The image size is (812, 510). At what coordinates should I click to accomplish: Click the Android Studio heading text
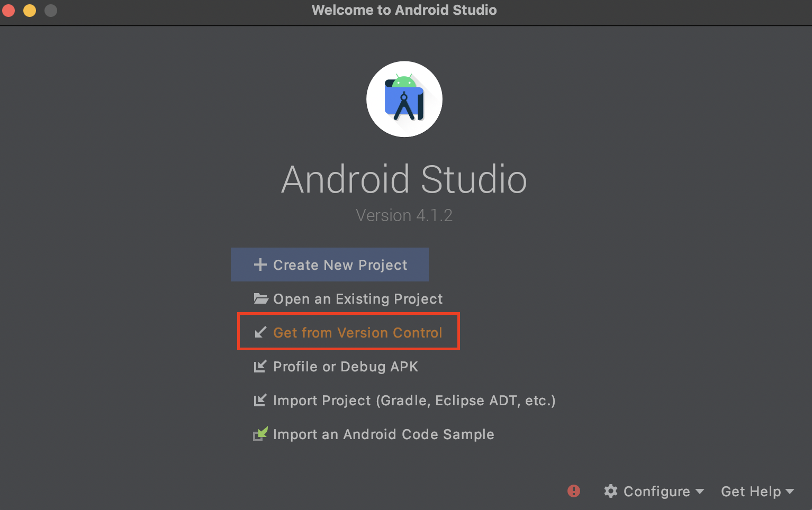click(x=404, y=179)
